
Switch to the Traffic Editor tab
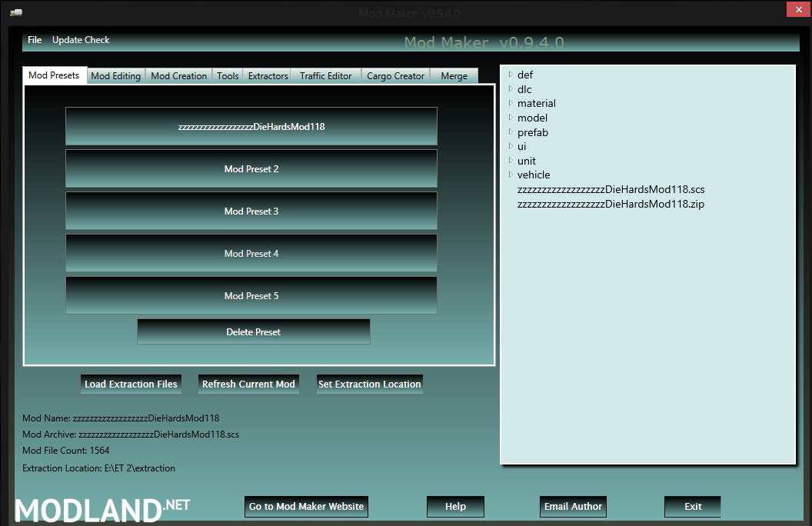(x=326, y=76)
